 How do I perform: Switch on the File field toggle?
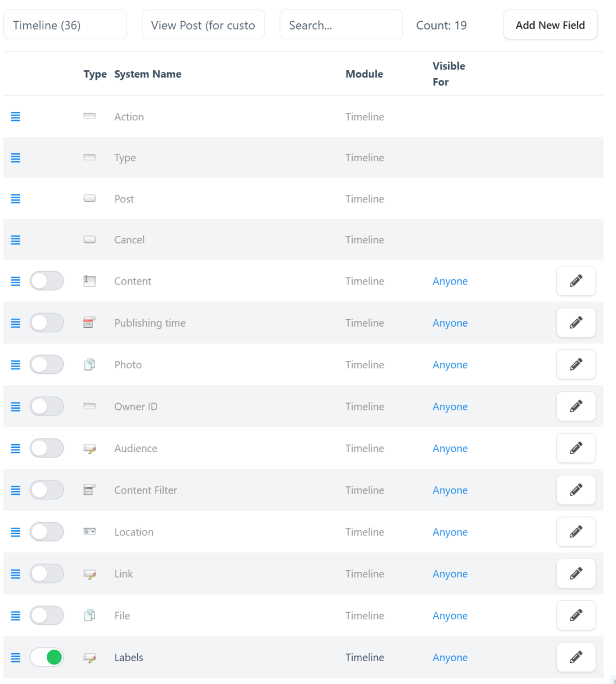(47, 616)
